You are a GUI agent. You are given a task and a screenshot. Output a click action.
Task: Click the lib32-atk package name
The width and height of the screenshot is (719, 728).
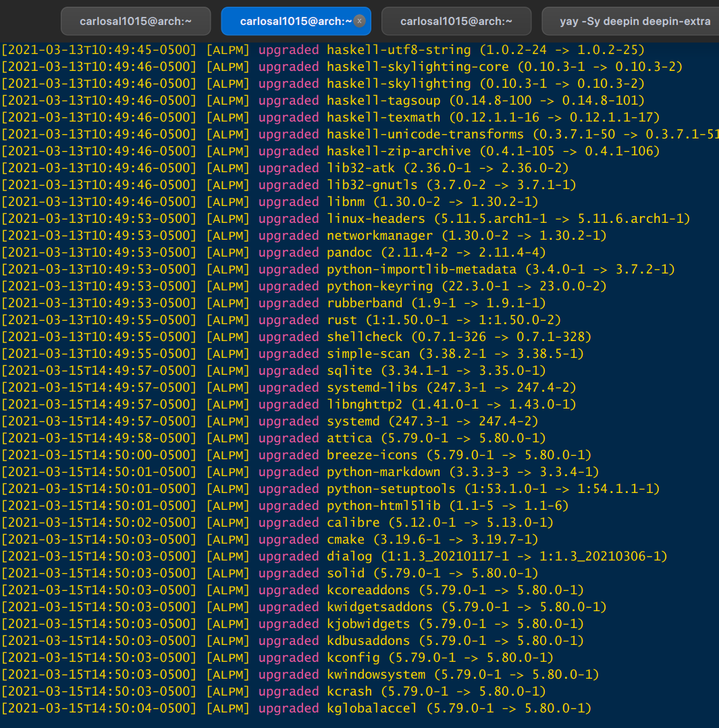(x=361, y=168)
